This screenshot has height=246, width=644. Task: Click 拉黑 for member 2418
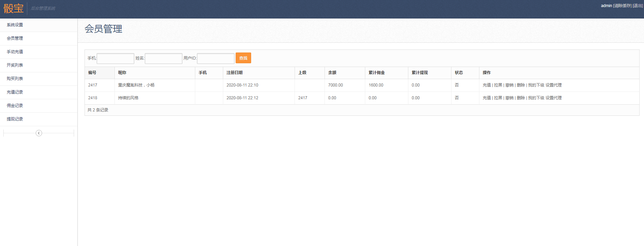(x=498, y=98)
